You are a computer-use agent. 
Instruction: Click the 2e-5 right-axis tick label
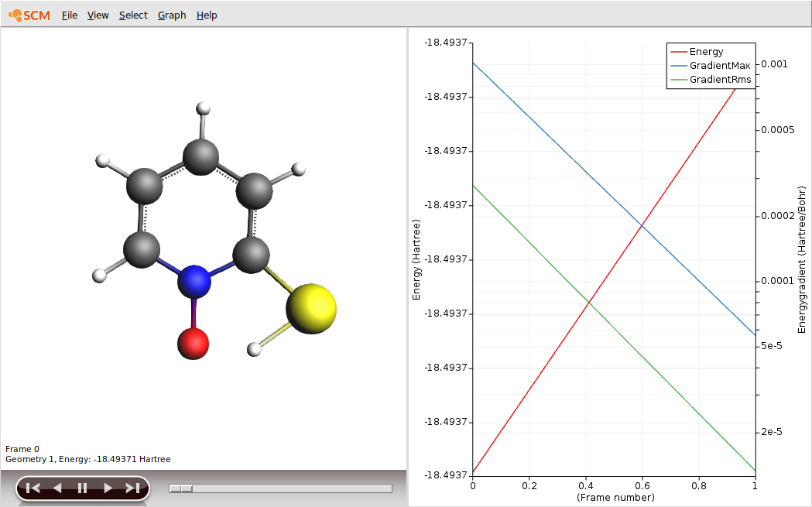(x=771, y=432)
